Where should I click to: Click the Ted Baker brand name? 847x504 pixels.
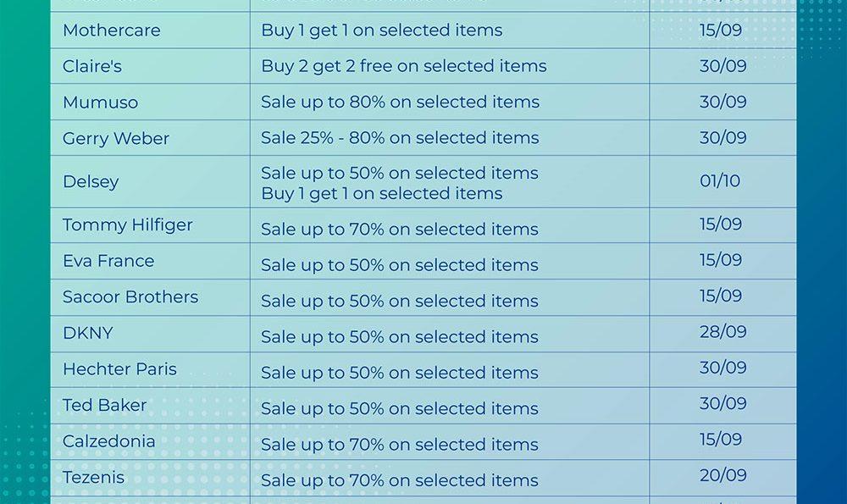click(x=104, y=405)
